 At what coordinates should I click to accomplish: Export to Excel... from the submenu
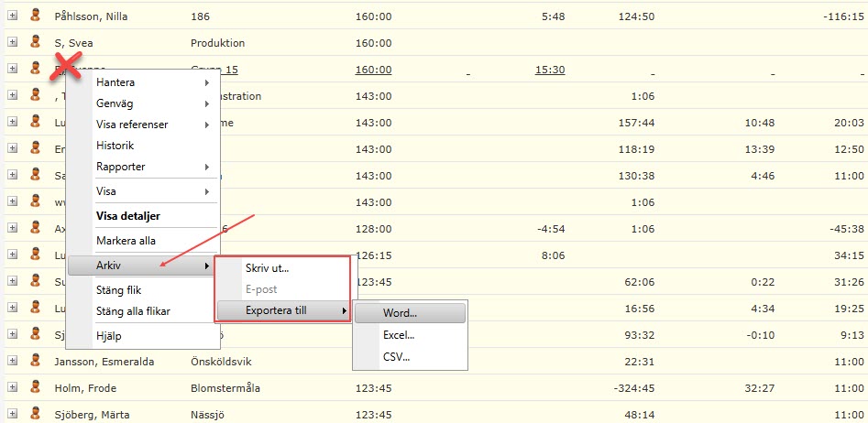(x=399, y=335)
